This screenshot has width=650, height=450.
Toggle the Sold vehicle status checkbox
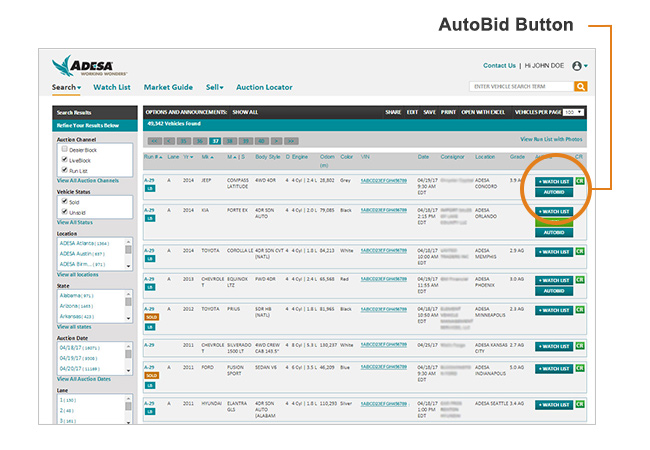pos(63,200)
